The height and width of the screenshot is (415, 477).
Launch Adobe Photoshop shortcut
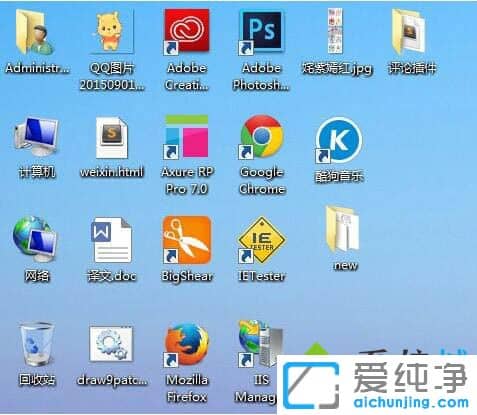pyautogui.click(x=261, y=32)
